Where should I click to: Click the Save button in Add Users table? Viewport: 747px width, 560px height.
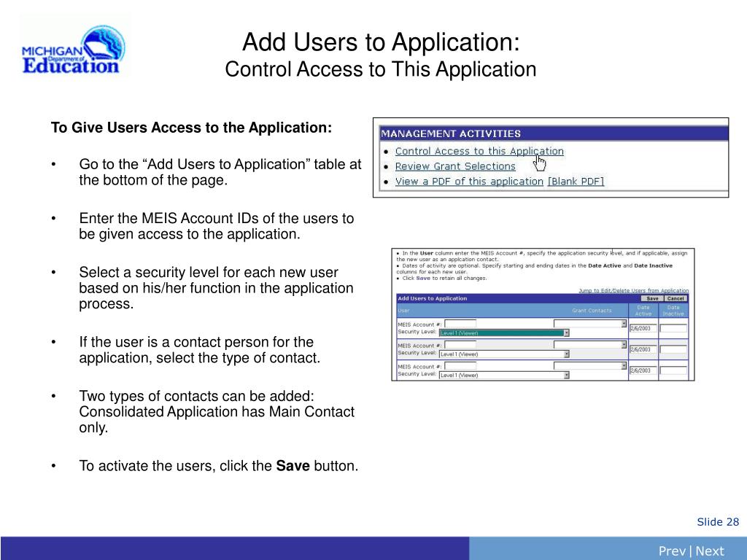652,298
